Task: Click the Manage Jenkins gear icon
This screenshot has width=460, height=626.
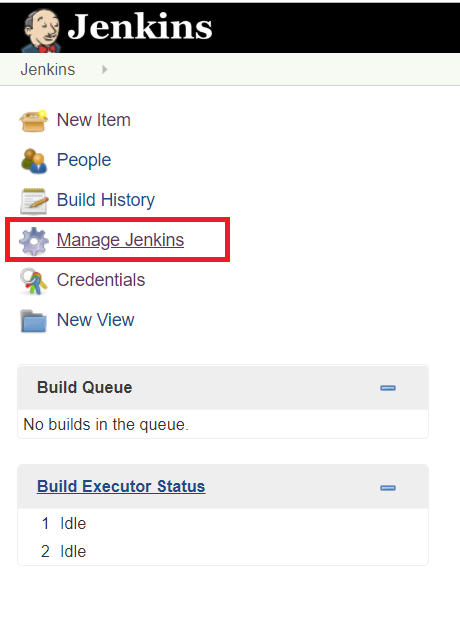Action: [34, 241]
